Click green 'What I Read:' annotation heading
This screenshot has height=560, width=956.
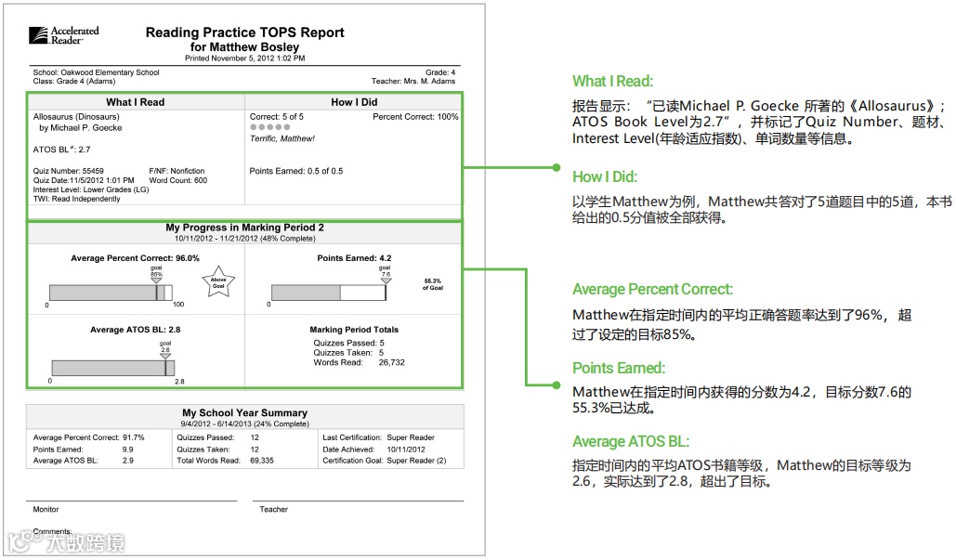[612, 81]
